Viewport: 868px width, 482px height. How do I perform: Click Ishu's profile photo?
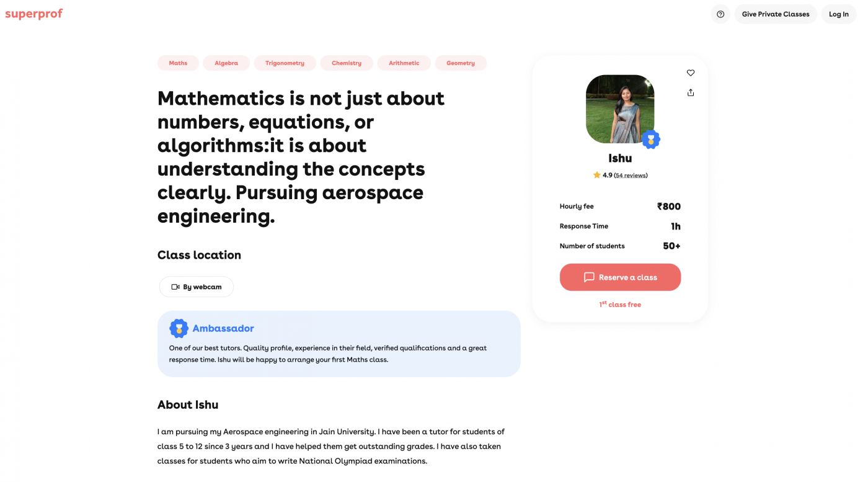(x=619, y=109)
